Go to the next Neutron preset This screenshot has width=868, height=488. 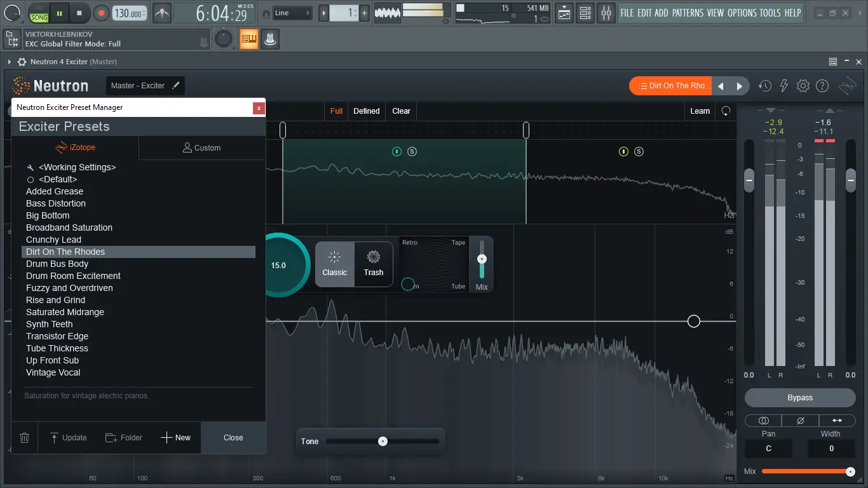coord(740,86)
